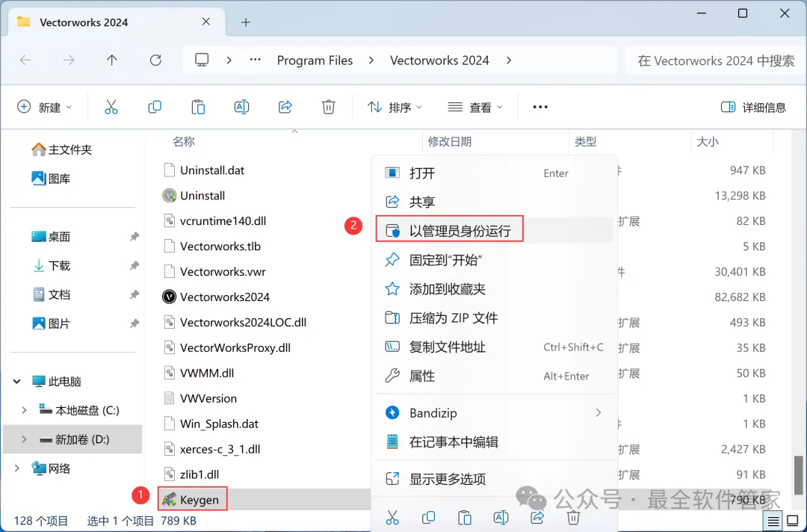Toggle the 详细信息 details pane

coord(753,107)
